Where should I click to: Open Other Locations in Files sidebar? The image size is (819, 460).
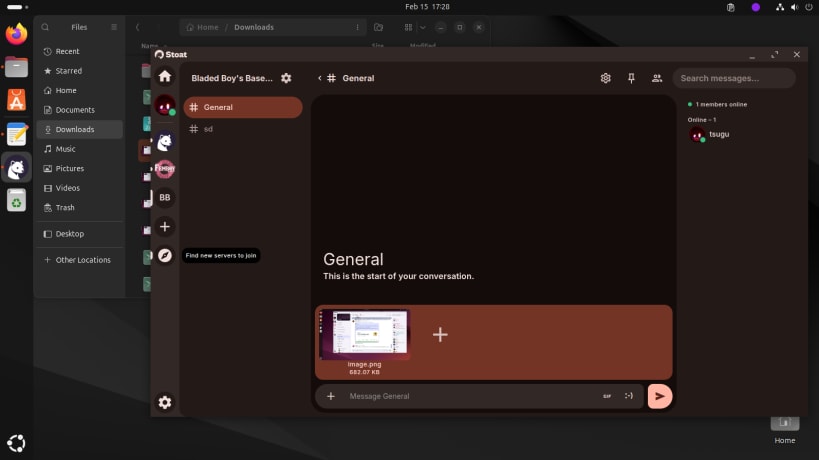(79, 260)
